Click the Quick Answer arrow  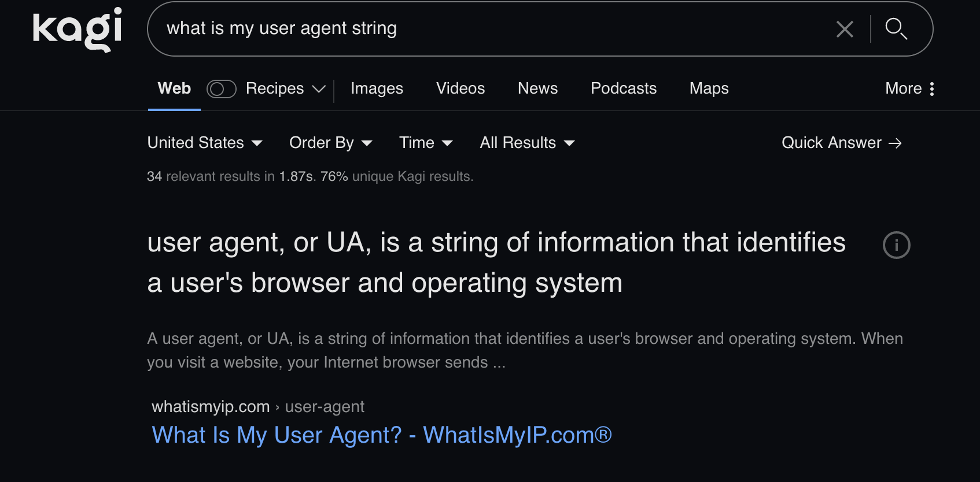coord(895,143)
